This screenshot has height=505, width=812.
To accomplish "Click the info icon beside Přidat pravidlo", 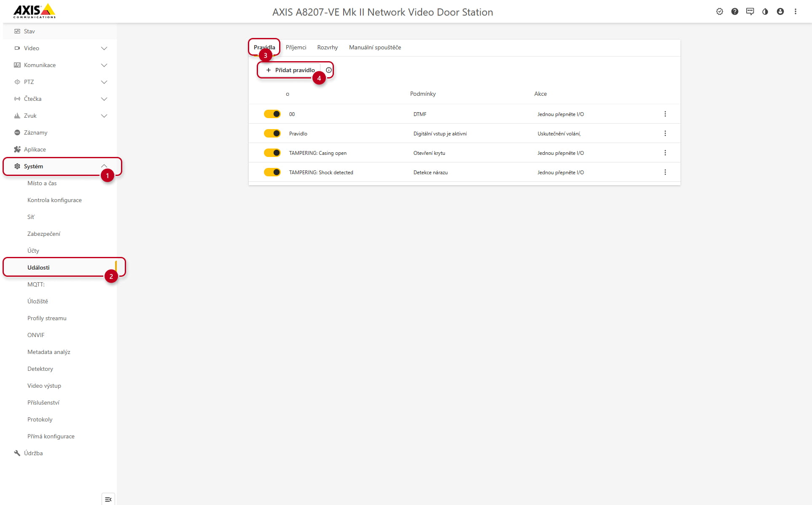I will tap(329, 70).
